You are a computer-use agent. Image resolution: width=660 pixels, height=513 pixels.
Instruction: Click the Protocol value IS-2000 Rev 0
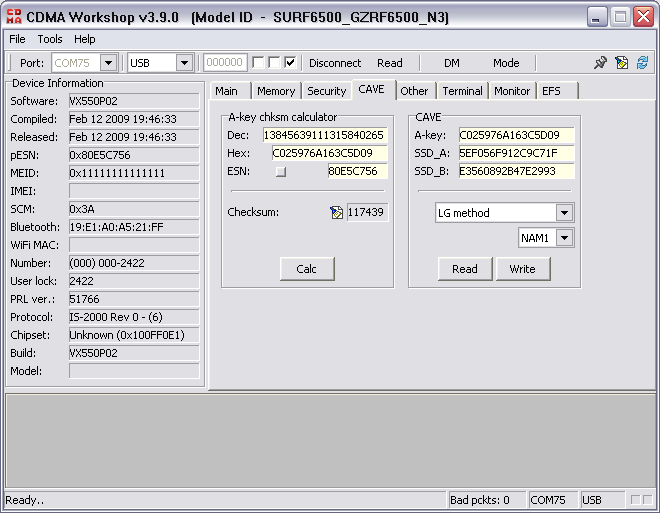click(134, 317)
